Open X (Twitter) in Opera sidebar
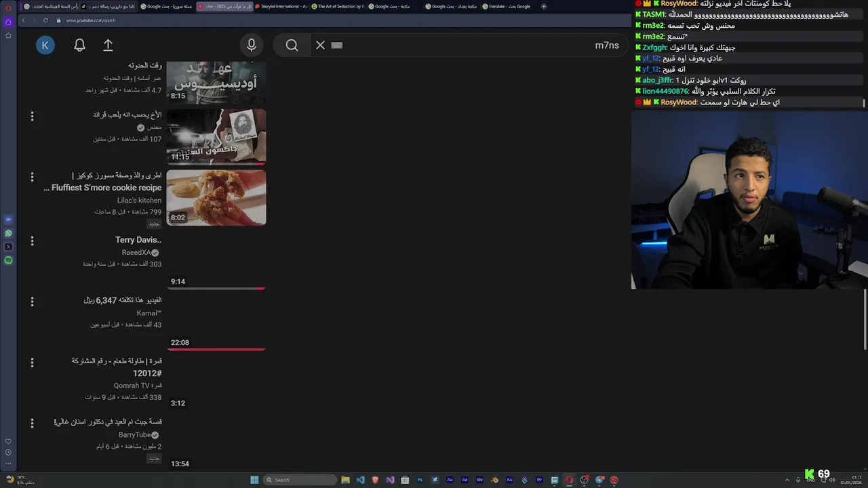This screenshot has height=488, width=868. click(8, 247)
